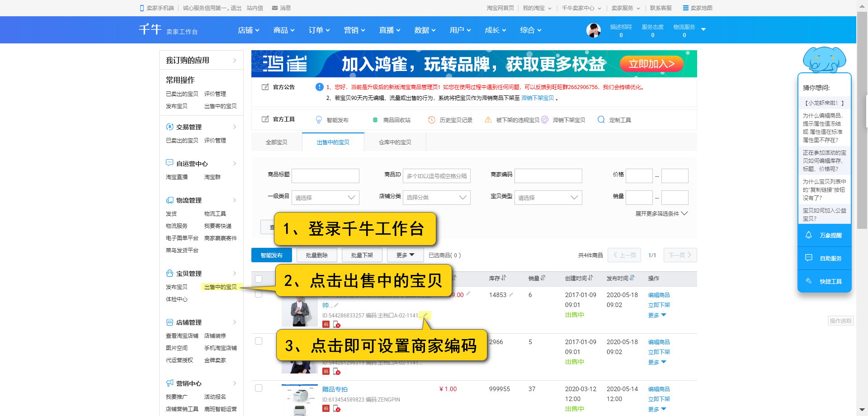
Task: Open the 商品回收站 trash icon
Action: tap(375, 120)
